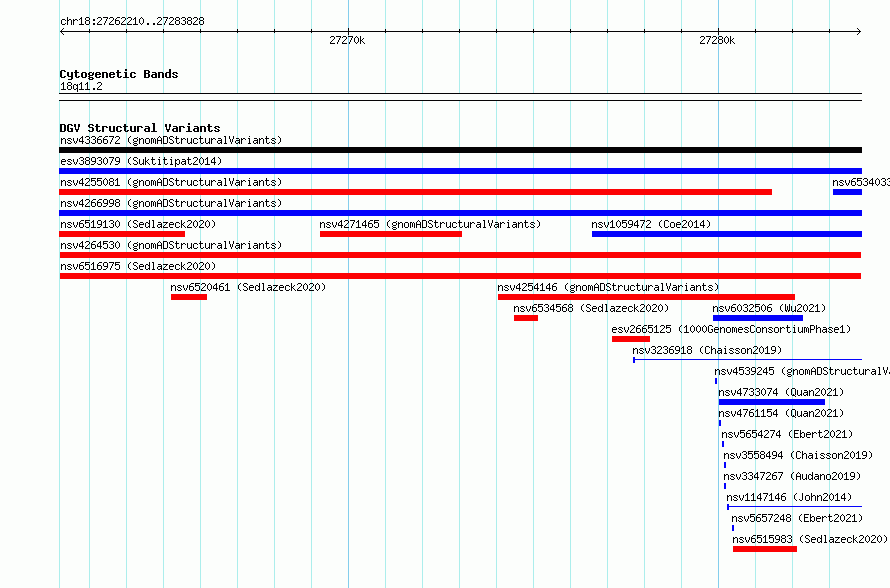Open nsv3236918 (Chaisson2019) label

pos(707,350)
